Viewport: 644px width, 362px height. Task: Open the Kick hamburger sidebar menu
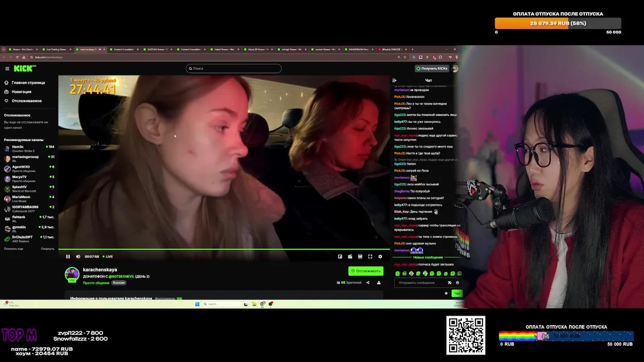pyautogui.click(x=7, y=68)
